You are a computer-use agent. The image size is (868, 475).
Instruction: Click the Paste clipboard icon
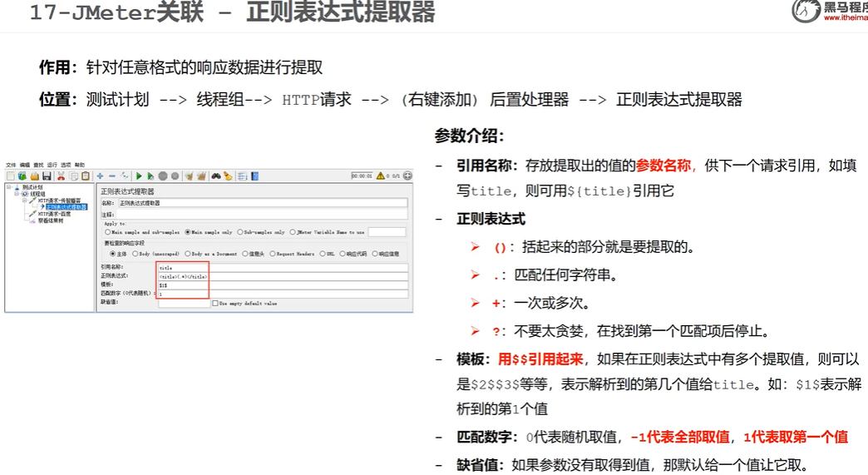point(86,176)
